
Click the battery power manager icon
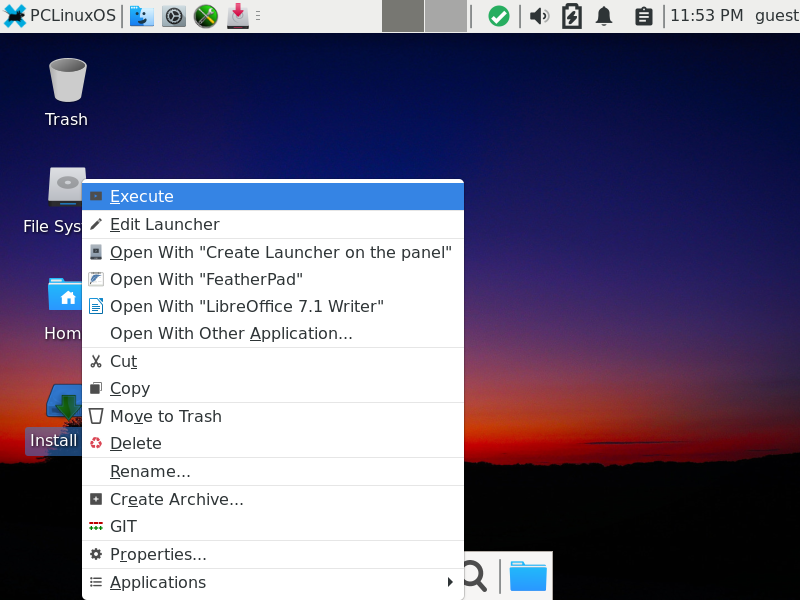coord(571,16)
